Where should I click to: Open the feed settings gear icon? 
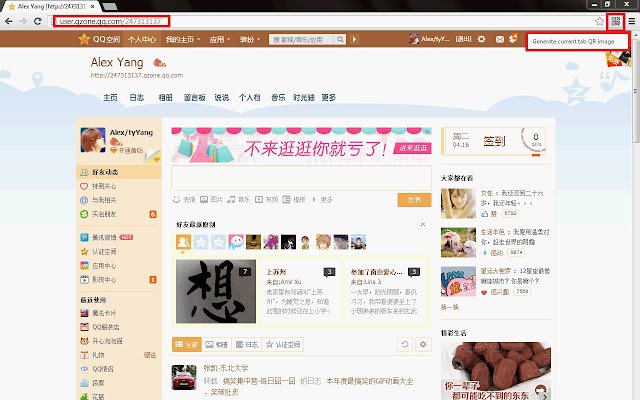(x=423, y=344)
